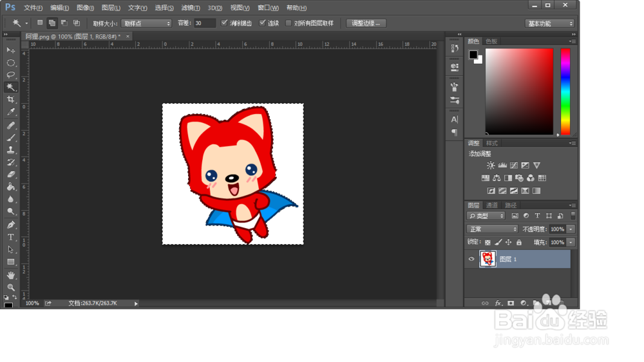644x362 pixels.
Task: Switch to the 通道 channels tab
Action: click(491, 205)
